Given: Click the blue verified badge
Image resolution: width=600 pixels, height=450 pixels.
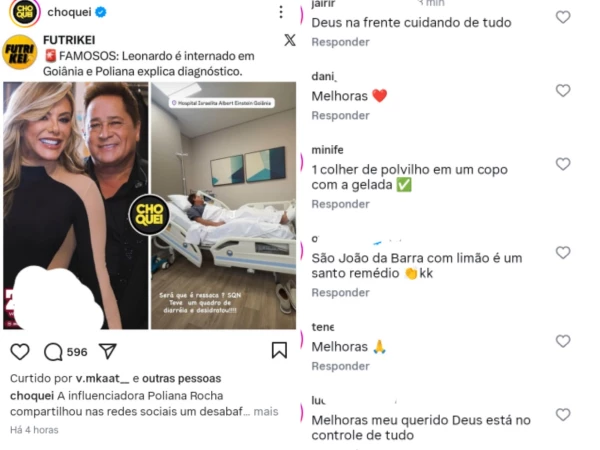Looking at the screenshot, I should coord(101,12).
